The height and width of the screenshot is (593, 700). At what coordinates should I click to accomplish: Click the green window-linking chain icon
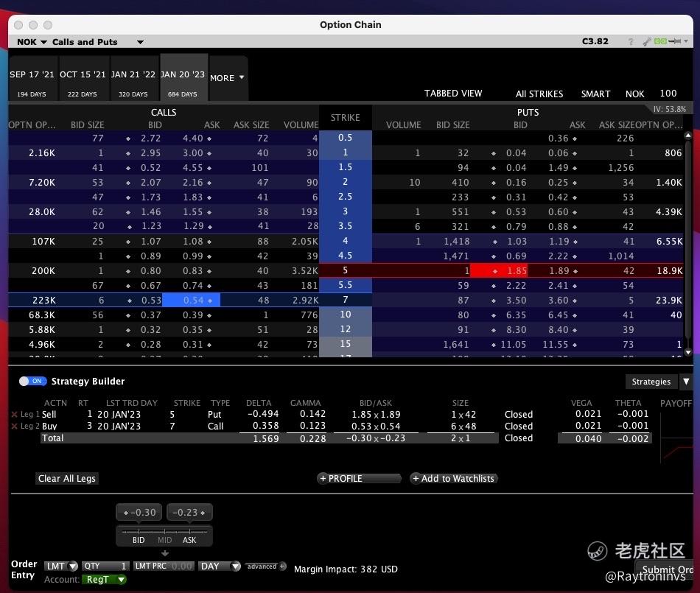pos(660,41)
